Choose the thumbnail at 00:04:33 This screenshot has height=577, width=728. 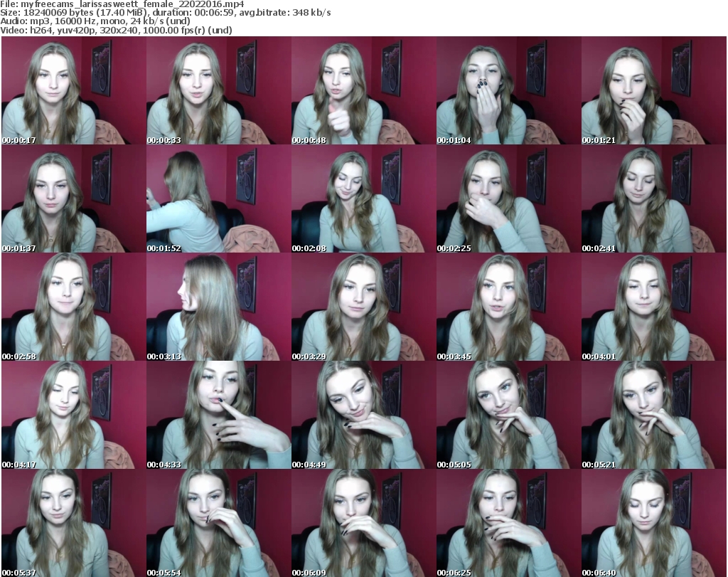coord(219,415)
